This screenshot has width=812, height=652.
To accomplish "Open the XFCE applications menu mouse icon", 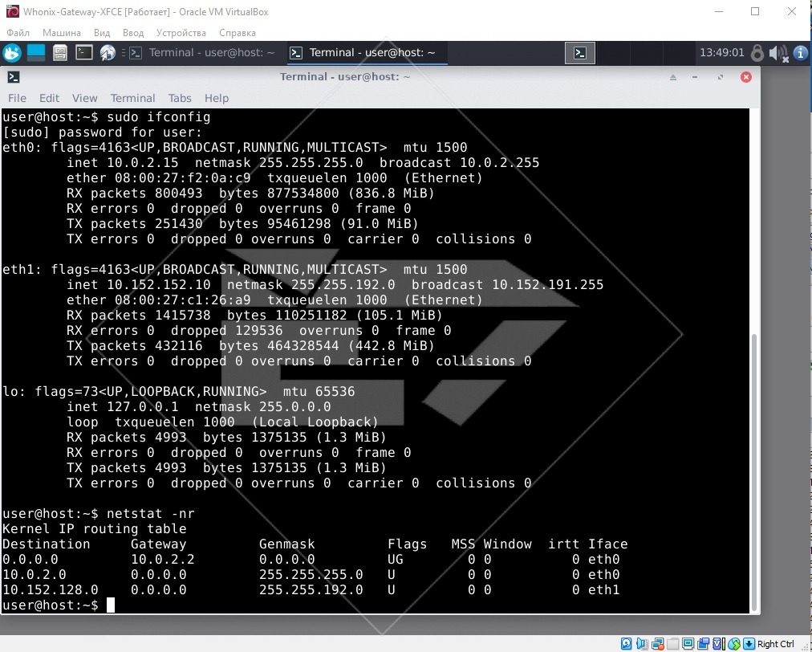I will (12, 53).
